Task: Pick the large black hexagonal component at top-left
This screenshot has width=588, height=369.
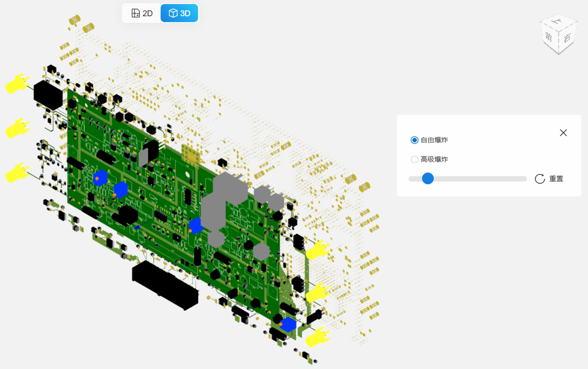Action: pos(48,95)
